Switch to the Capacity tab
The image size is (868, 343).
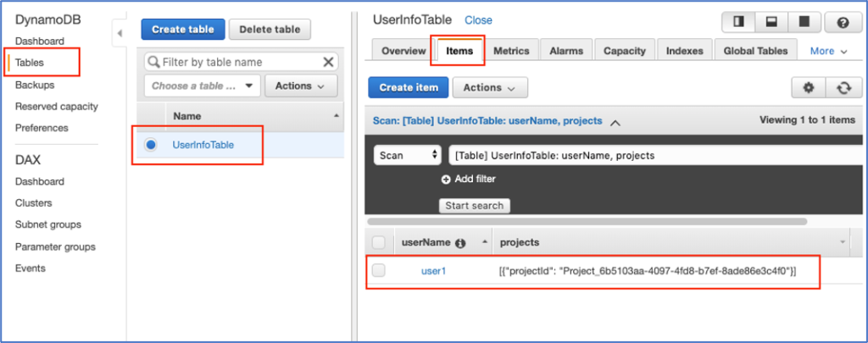625,51
